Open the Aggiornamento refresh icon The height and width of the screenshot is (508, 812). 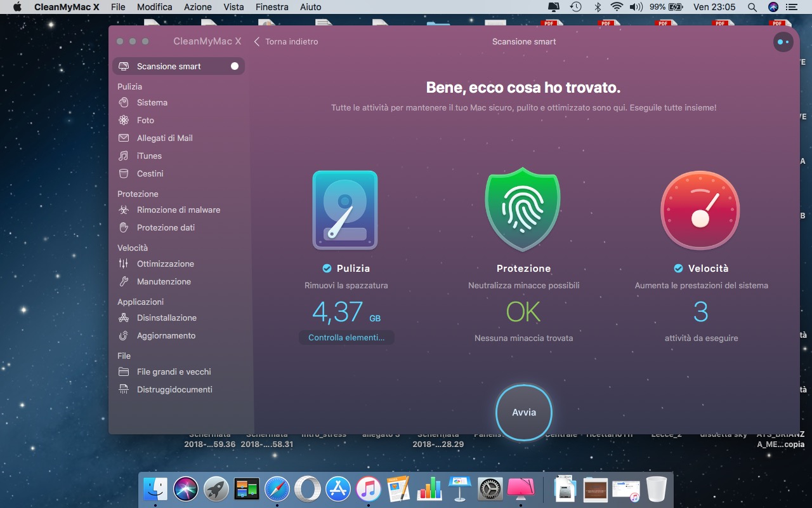tap(124, 335)
